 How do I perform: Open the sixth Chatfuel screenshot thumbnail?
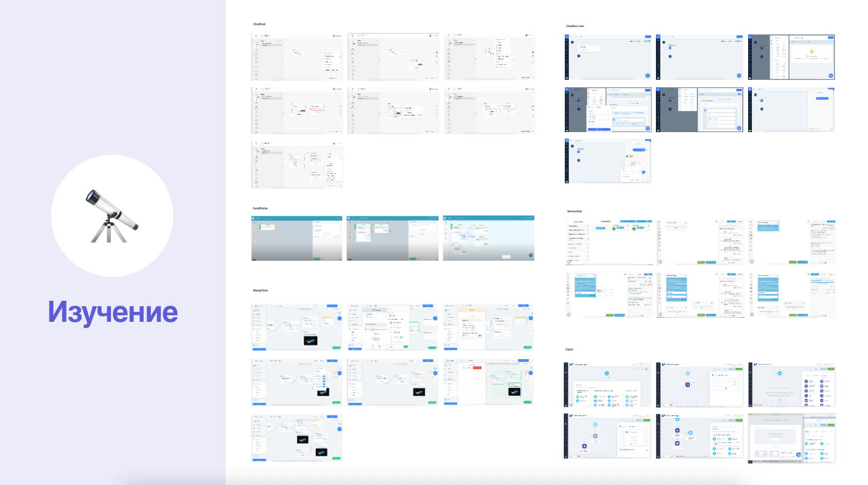(489, 110)
